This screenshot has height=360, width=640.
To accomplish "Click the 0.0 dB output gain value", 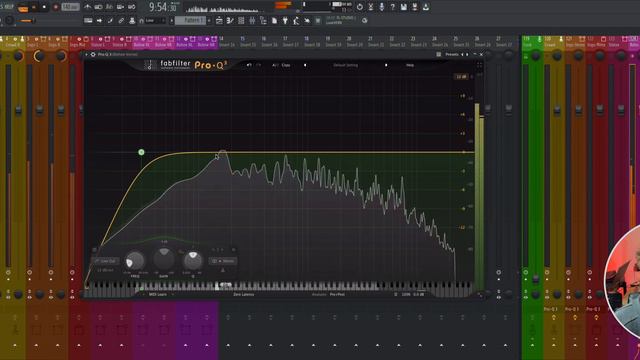I will 418,294.
